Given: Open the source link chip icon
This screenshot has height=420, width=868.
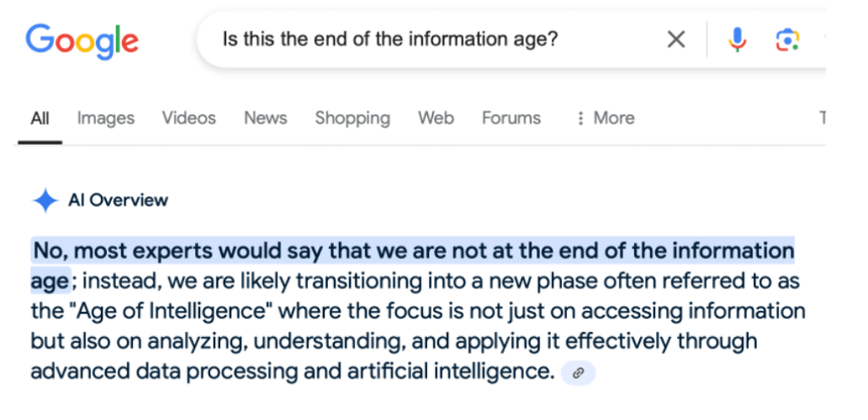Looking at the screenshot, I should coord(578,373).
